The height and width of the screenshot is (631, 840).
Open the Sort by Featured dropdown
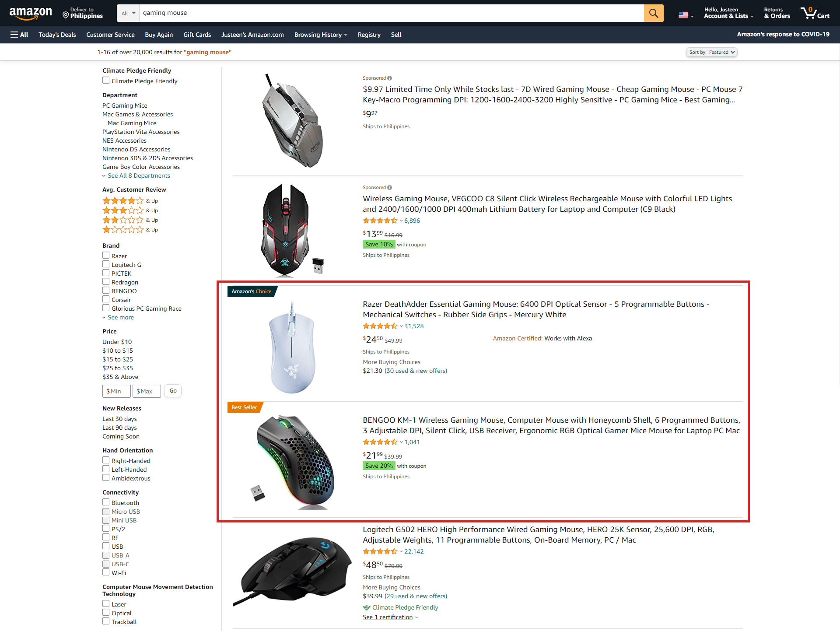pos(712,52)
